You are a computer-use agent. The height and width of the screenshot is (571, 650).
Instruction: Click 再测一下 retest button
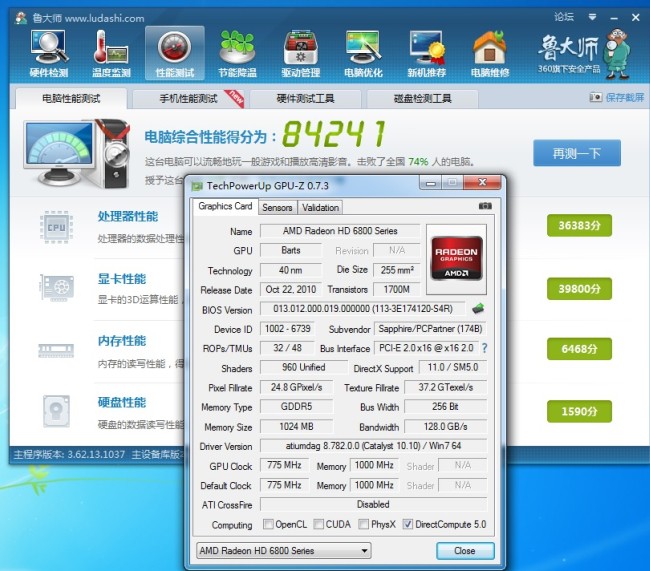click(x=577, y=153)
